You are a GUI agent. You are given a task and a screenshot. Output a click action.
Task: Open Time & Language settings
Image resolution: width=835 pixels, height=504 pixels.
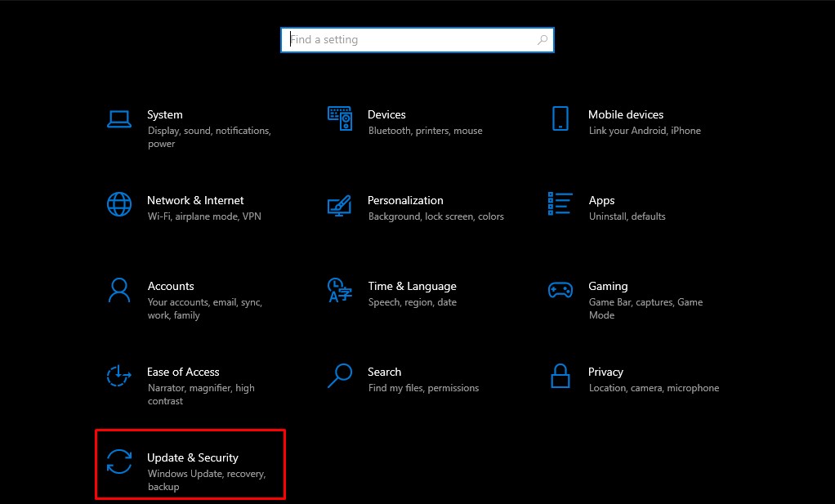click(x=412, y=286)
